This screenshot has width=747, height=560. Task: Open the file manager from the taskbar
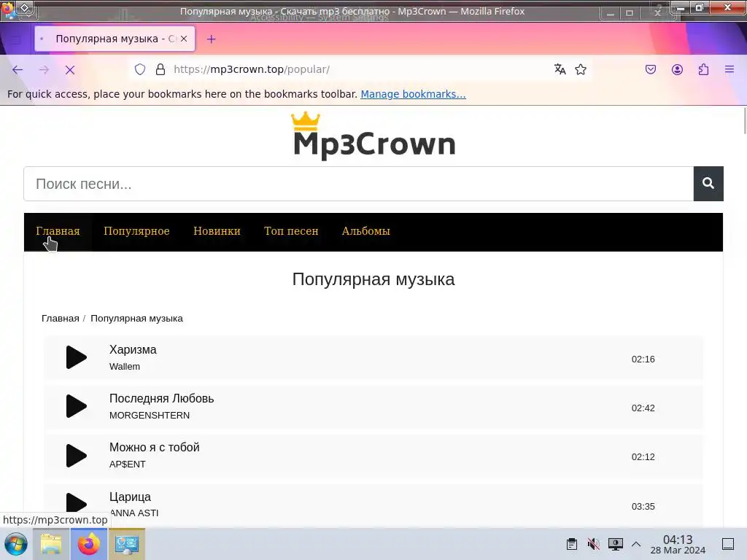click(x=52, y=544)
